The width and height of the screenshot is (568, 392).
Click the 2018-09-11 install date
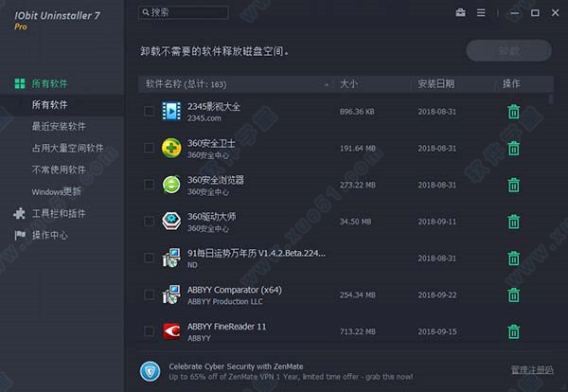[437, 222]
